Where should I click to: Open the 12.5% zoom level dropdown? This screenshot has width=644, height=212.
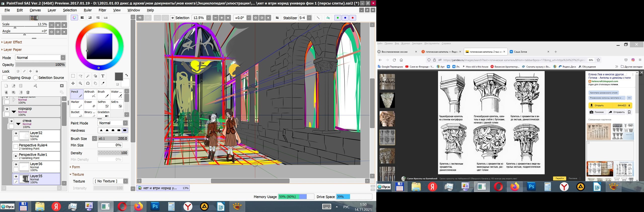click(209, 18)
